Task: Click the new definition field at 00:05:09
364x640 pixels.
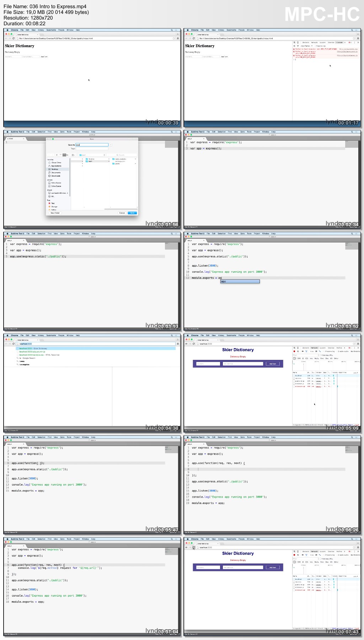Action: 243,364
